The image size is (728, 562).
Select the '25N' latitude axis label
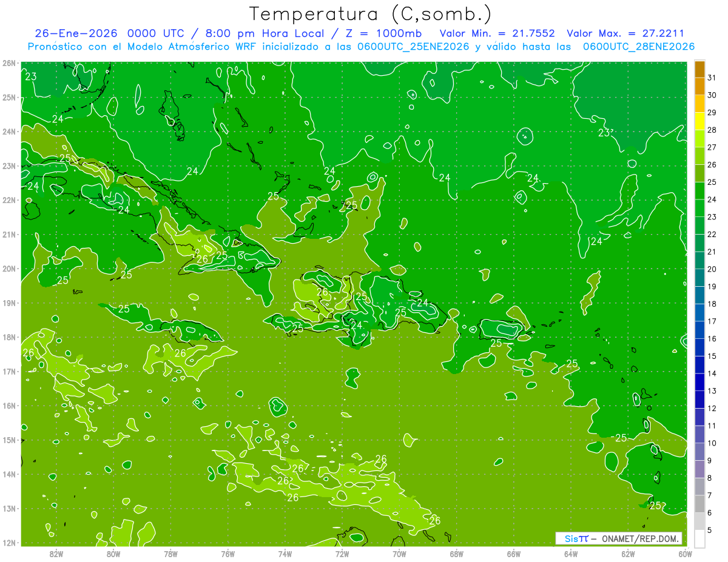pos(9,97)
